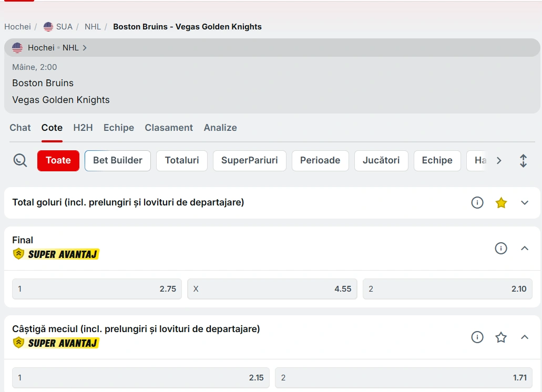542x392 pixels.
Task: Open the Clasament tab
Action: pyautogui.click(x=169, y=128)
